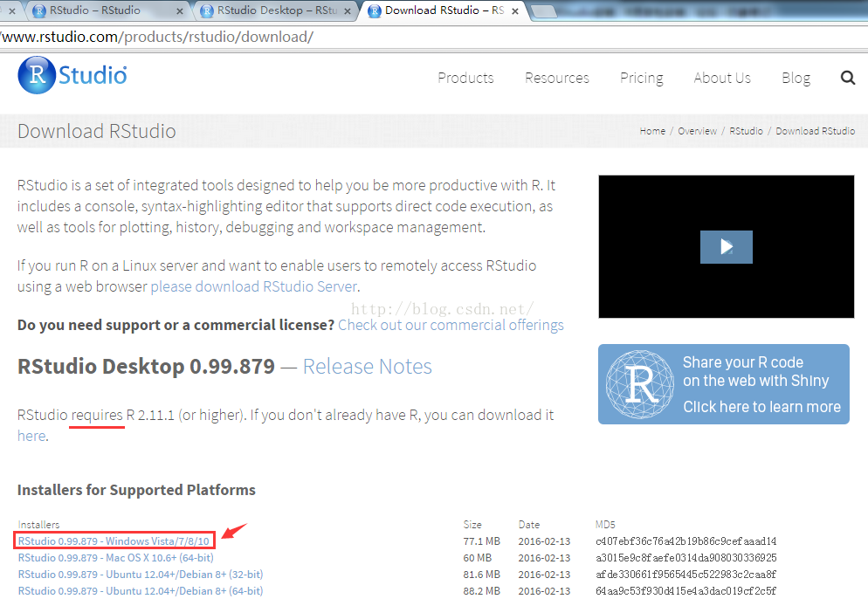This screenshot has height=599, width=868.
Task: Click the 'RStudio Desktop 0.99.879' heading
Action: [146, 367]
